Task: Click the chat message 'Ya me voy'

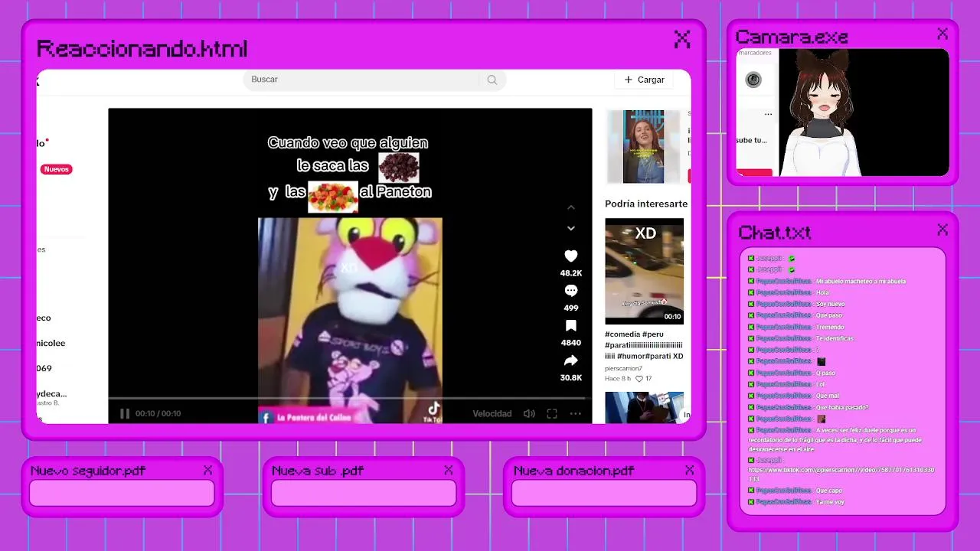Action: tap(830, 502)
